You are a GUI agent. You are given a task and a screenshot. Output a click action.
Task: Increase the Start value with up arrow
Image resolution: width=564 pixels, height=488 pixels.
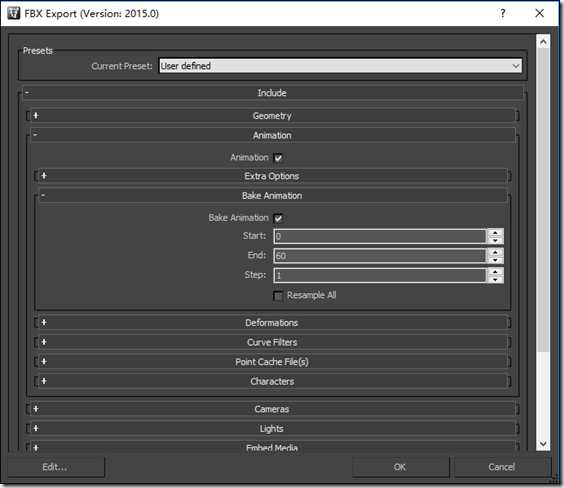(x=495, y=233)
